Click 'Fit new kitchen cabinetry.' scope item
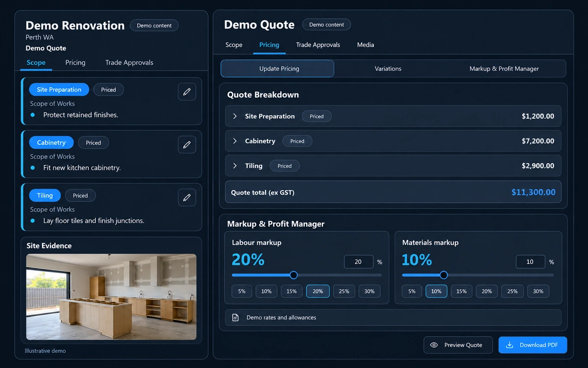Viewport: 588px width, 368px height. 82,168
